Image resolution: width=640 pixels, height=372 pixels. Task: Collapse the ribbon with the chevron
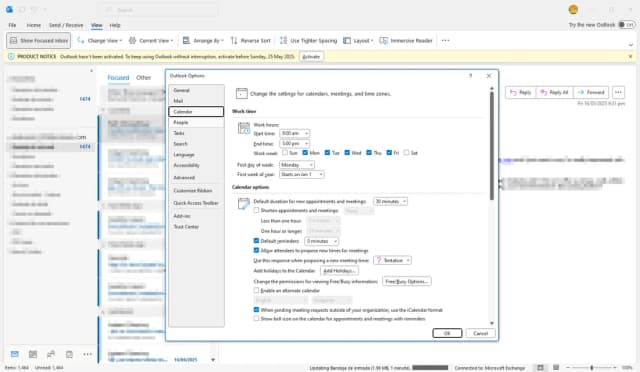631,45
